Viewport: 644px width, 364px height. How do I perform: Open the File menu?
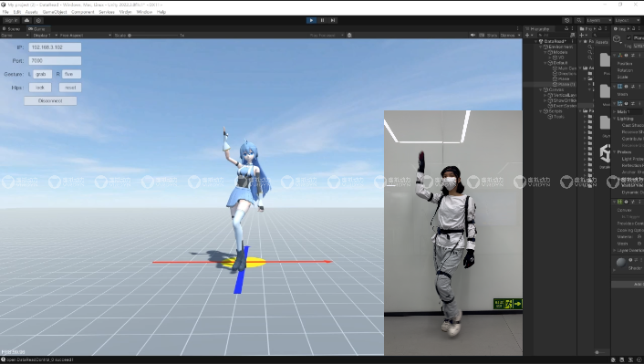click(5, 12)
